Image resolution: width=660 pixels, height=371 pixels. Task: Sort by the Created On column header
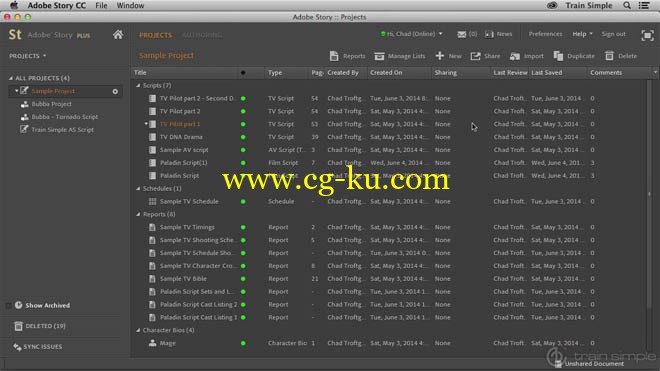400,72
